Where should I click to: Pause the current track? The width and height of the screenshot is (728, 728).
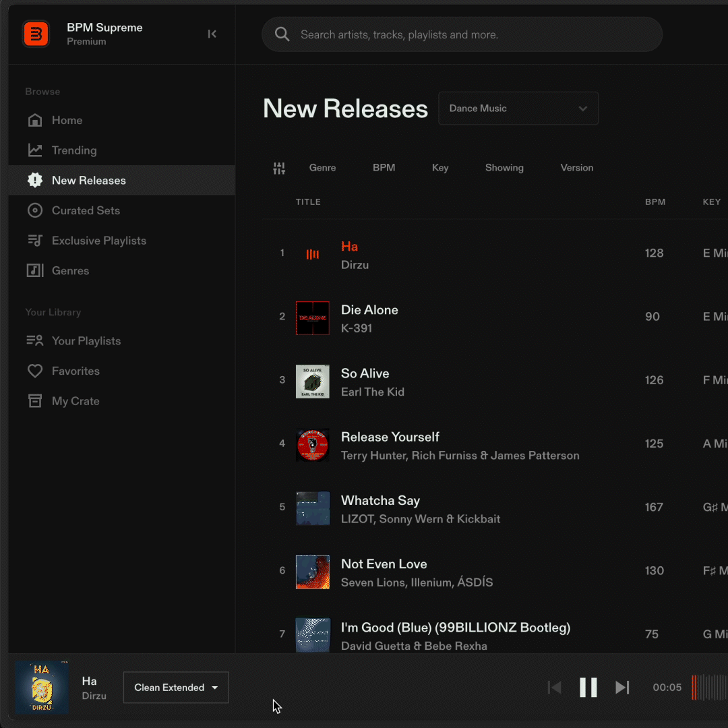[588, 687]
